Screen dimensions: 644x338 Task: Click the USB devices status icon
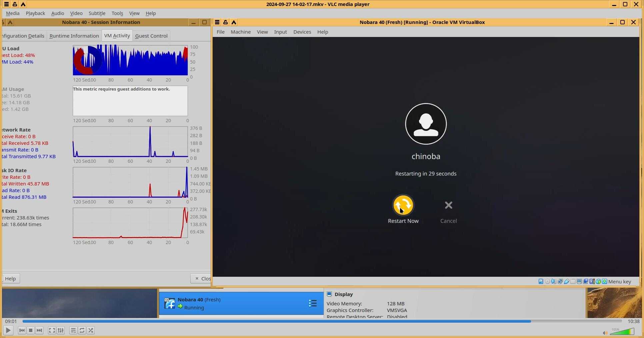pos(566,281)
